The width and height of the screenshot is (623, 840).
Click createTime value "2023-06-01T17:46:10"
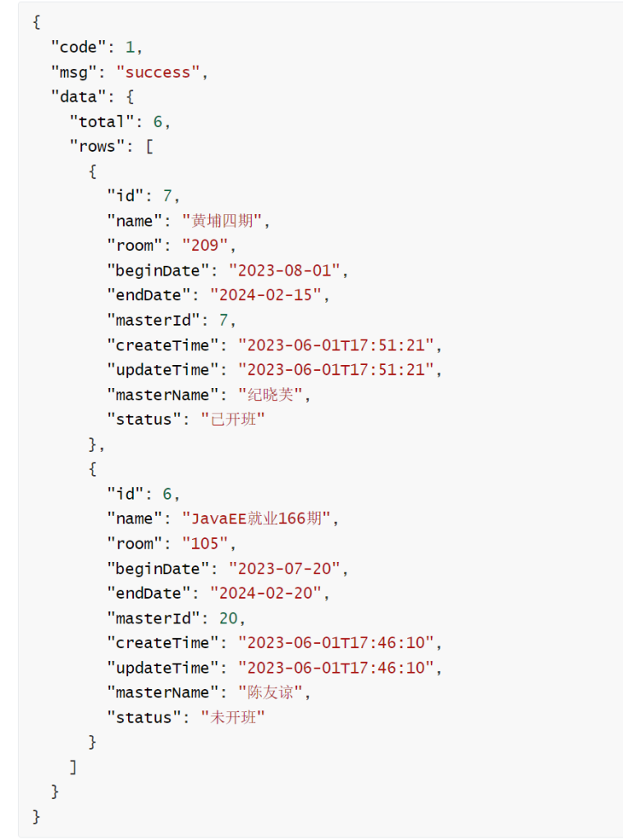(x=336, y=642)
